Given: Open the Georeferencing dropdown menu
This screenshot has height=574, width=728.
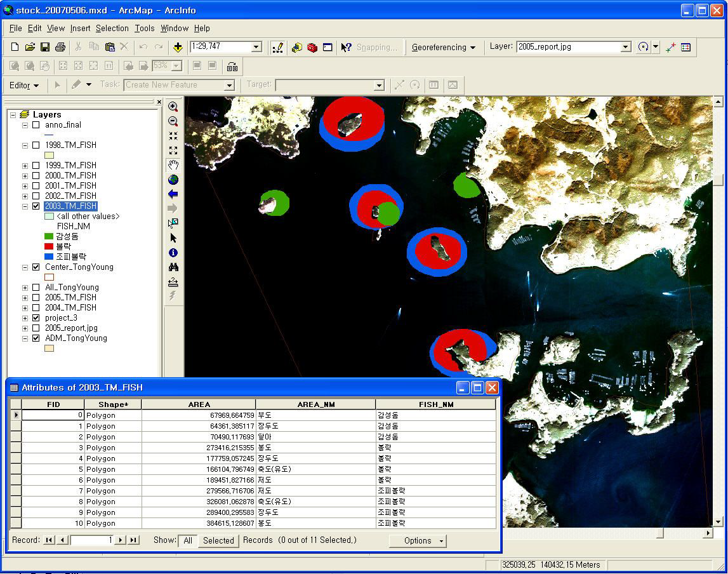Looking at the screenshot, I should click(444, 48).
